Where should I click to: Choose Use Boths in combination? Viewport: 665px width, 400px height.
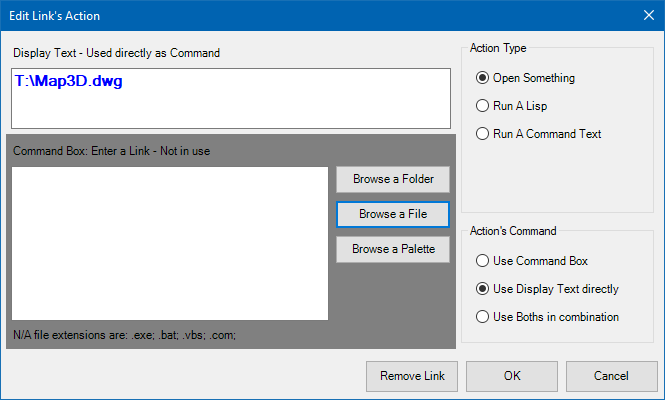[483, 317]
